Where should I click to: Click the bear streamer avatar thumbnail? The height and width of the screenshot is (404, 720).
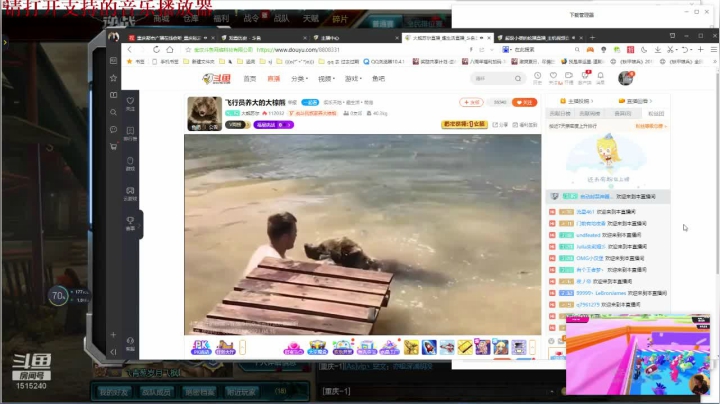point(204,113)
